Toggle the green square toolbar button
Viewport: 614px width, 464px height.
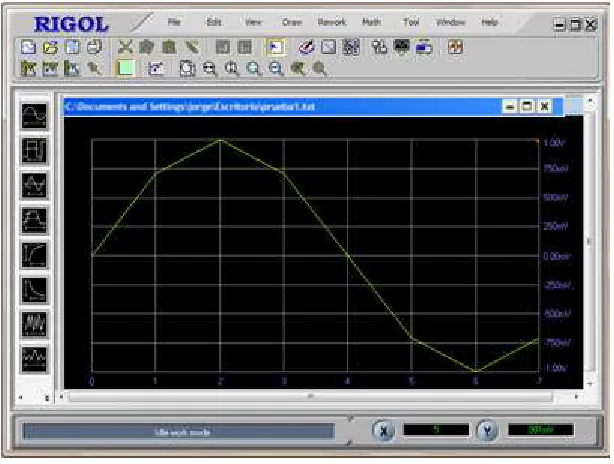126,69
